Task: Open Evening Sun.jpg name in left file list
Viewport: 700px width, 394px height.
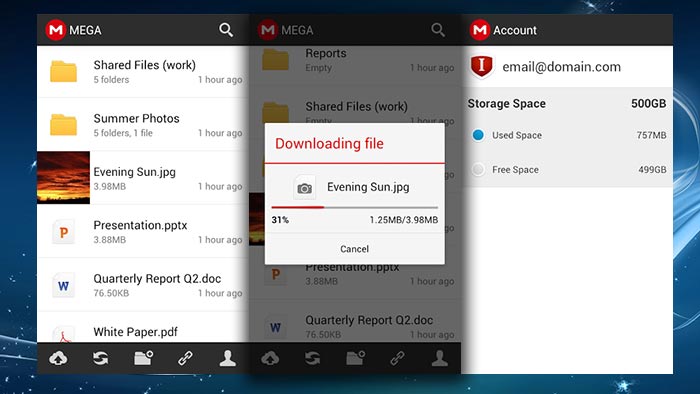Action: [x=134, y=172]
